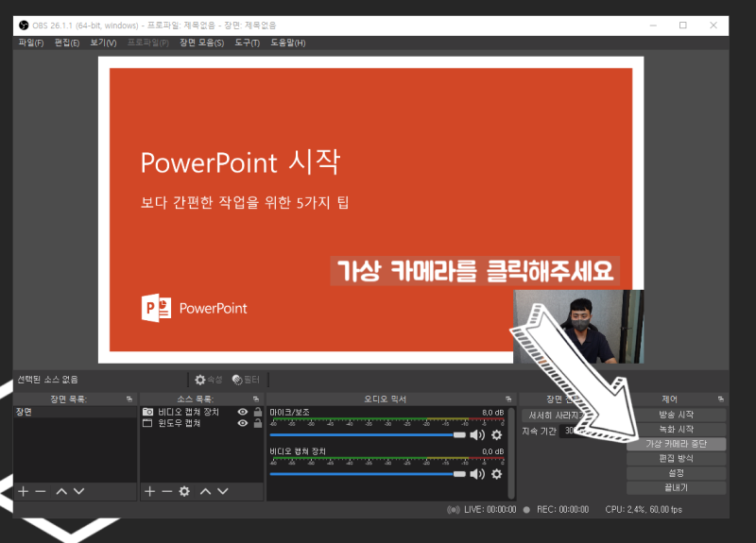Toggle visibility of 비디오 캡쳐 장치 source
The image size is (756, 543).
coord(243,412)
